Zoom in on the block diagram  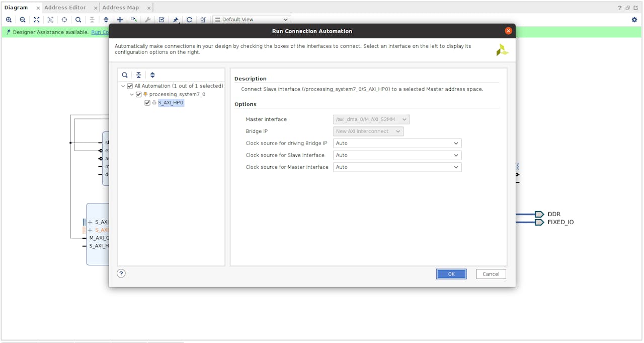point(9,20)
